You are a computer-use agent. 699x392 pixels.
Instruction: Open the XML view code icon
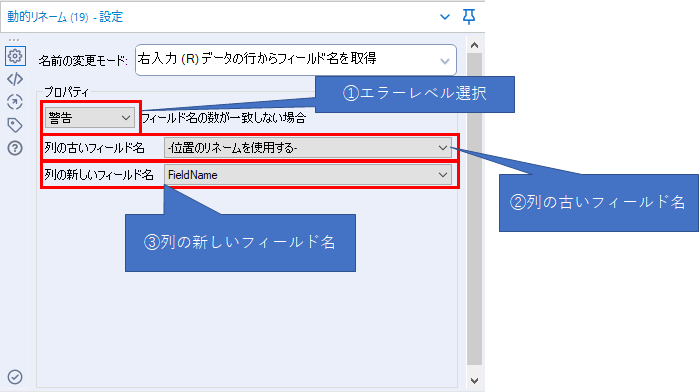click(15, 79)
